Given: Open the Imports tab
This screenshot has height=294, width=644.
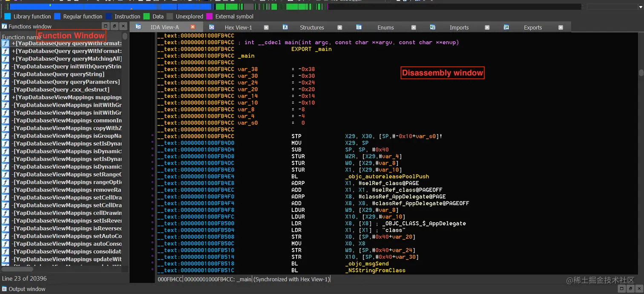Looking at the screenshot, I should 459,27.
